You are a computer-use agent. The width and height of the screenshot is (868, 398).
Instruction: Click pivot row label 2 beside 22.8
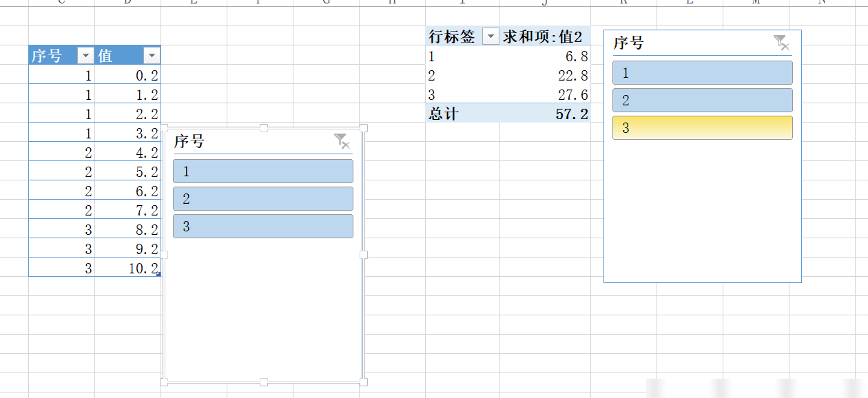click(462, 76)
